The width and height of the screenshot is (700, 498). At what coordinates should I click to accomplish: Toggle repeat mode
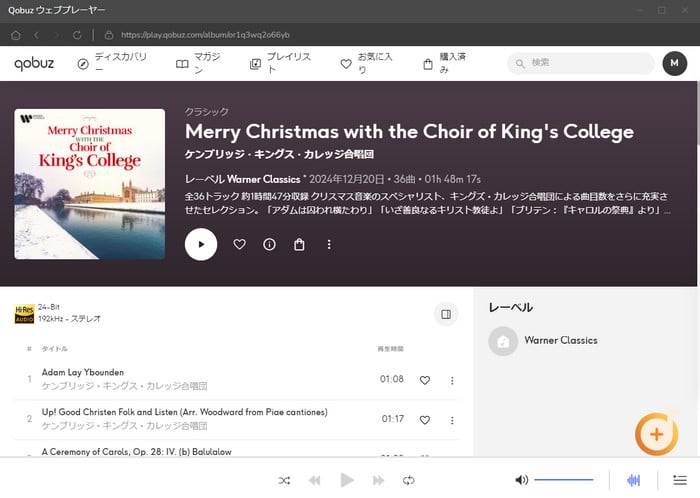[408, 480]
